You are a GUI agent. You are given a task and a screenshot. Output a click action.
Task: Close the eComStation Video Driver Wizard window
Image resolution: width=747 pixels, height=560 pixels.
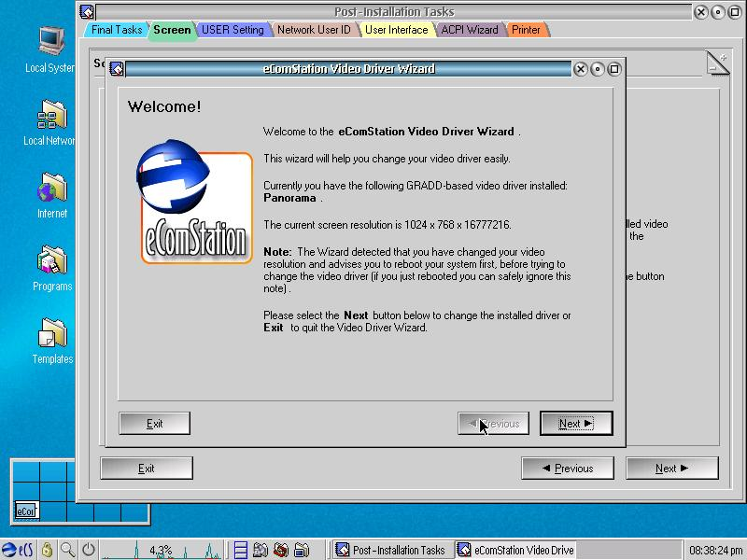pos(580,69)
